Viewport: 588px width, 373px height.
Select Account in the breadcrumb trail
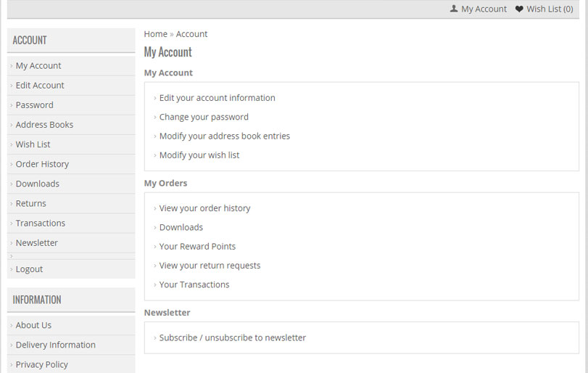click(191, 34)
